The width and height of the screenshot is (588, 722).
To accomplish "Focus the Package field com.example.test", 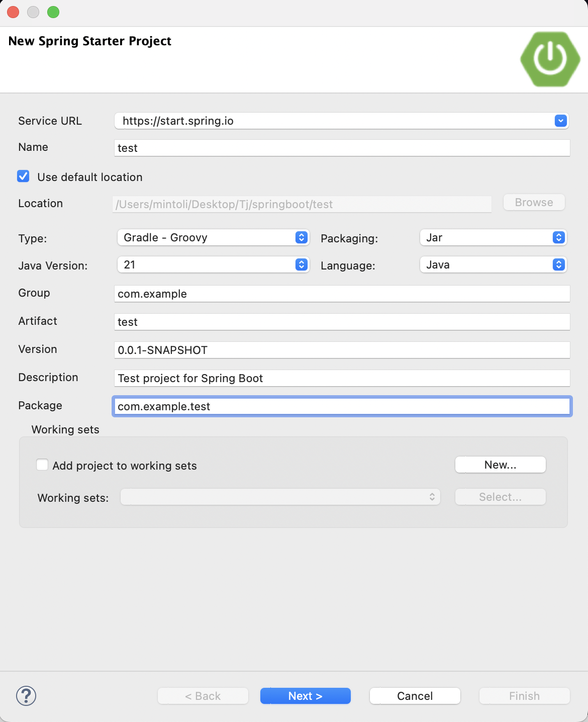I will coord(342,406).
